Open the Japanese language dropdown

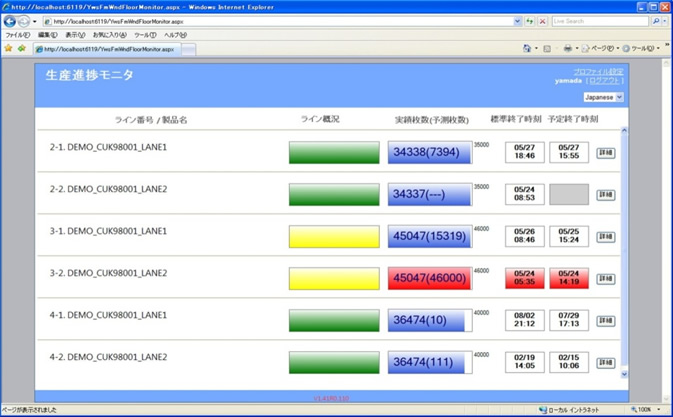coord(603,97)
